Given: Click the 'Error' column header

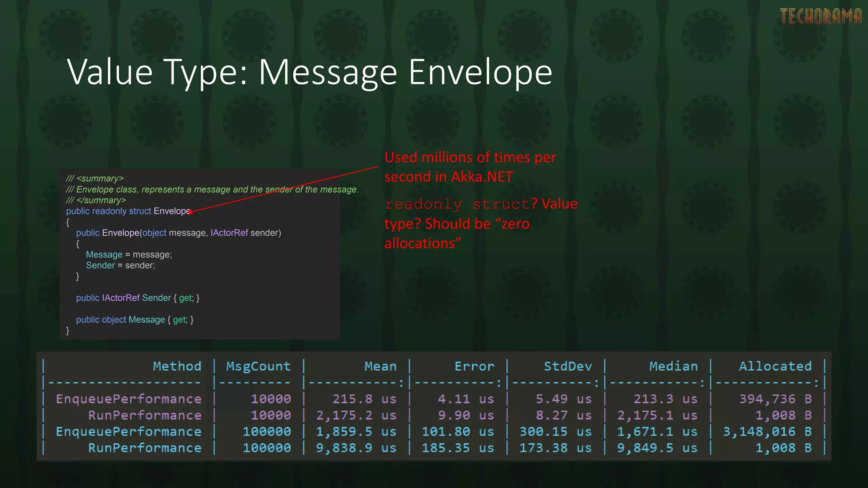Looking at the screenshot, I should pyautogui.click(x=474, y=366).
